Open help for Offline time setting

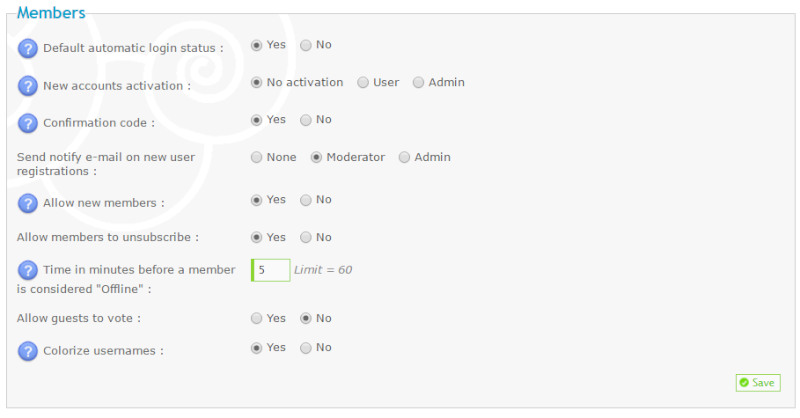28,270
